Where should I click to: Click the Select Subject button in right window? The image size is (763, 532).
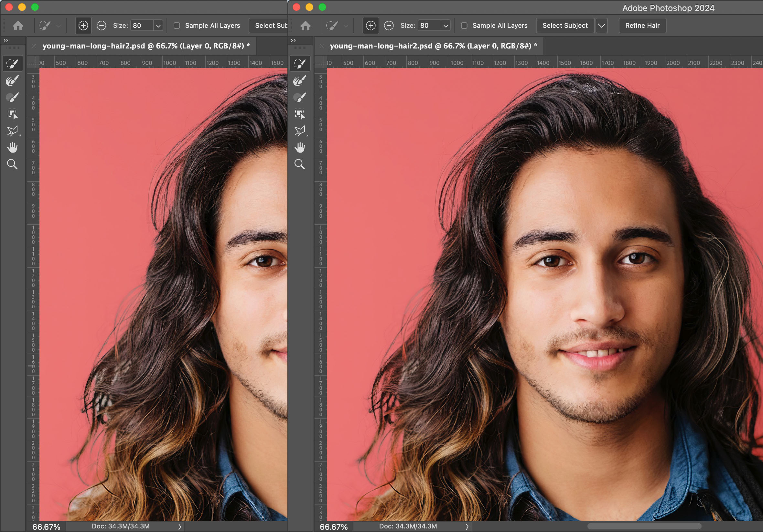[x=565, y=26]
